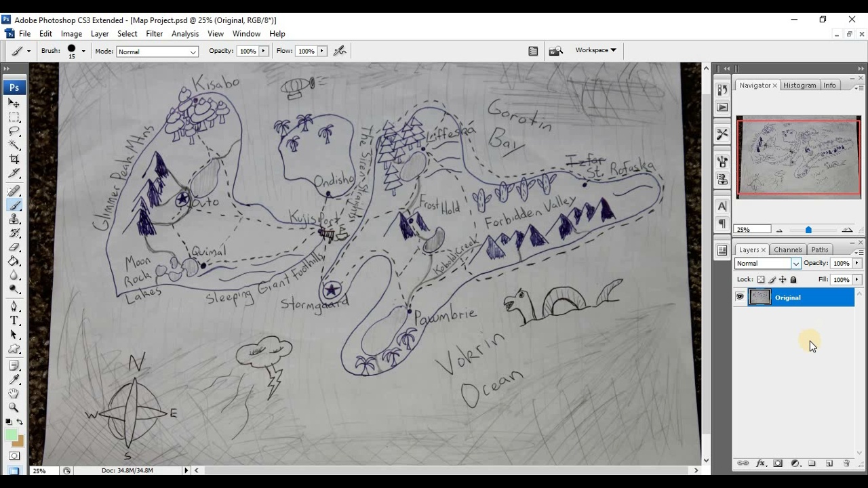Select the Crop tool
This screenshot has width=868, height=488.
[x=14, y=159]
